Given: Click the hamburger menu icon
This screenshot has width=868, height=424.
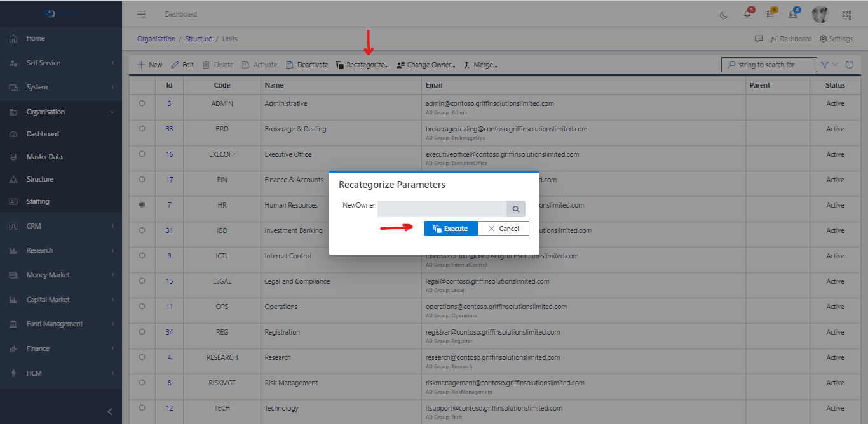Looking at the screenshot, I should tap(141, 14).
